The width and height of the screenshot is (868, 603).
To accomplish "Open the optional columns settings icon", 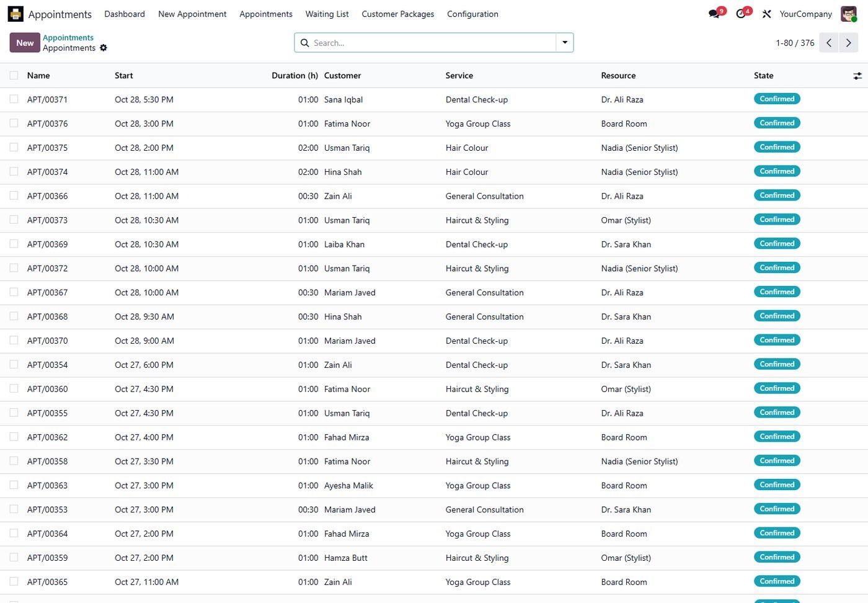I will (x=857, y=76).
